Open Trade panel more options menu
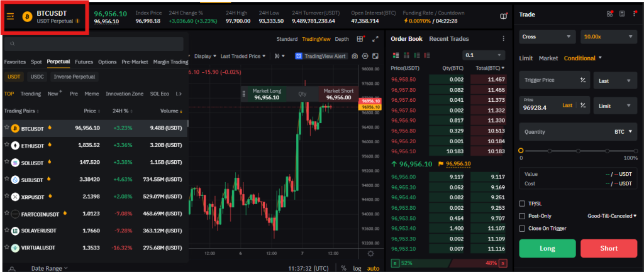644x272 pixels. click(635, 14)
